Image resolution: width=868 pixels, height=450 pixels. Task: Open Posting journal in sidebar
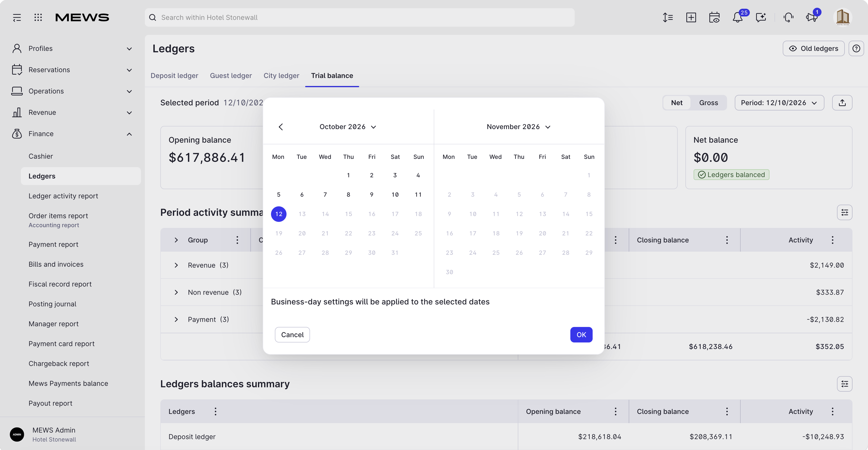[x=53, y=304]
